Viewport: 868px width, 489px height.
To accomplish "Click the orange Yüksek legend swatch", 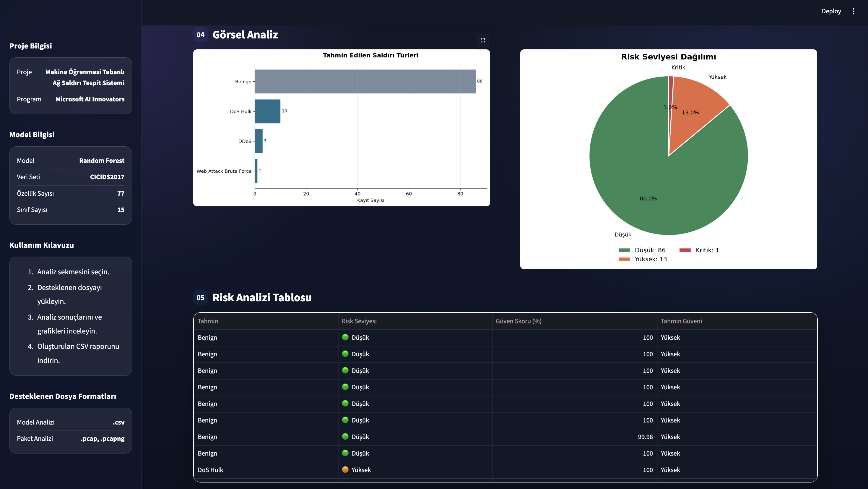I will point(624,259).
